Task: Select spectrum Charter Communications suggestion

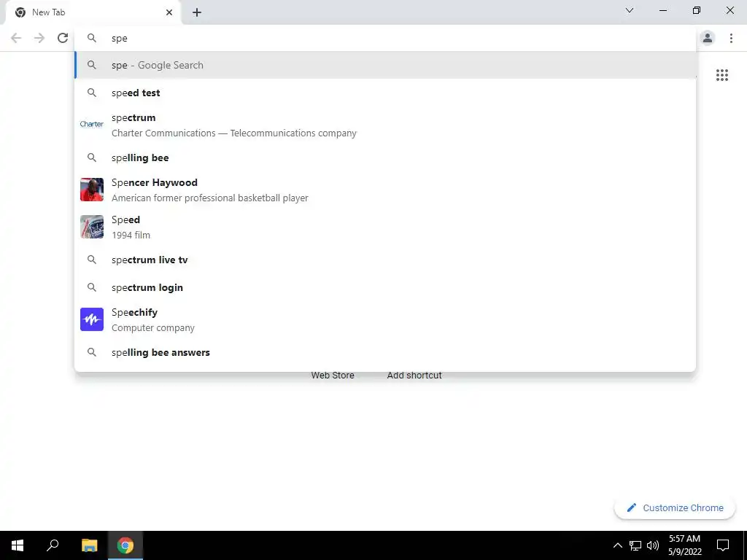Action: point(385,125)
